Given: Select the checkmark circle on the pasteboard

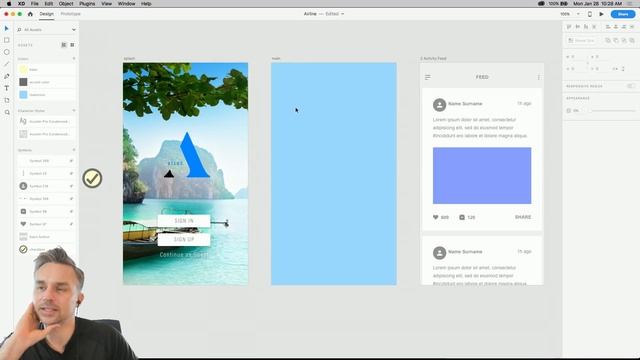Looking at the screenshot, I should point(92,178).
